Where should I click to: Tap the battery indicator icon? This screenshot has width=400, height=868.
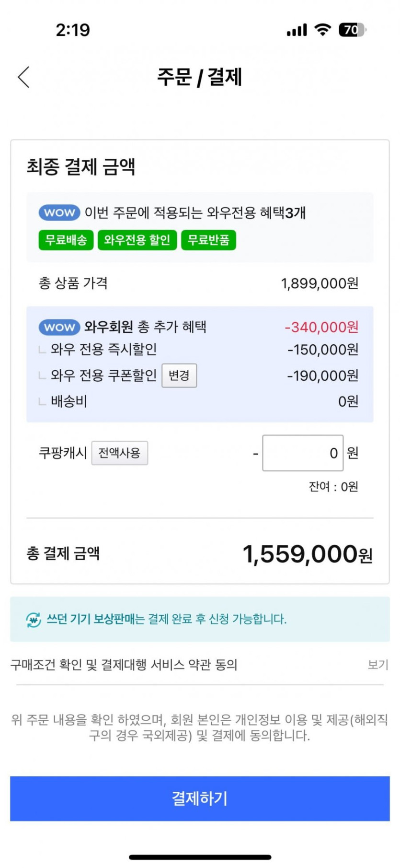tap(352, 30)
